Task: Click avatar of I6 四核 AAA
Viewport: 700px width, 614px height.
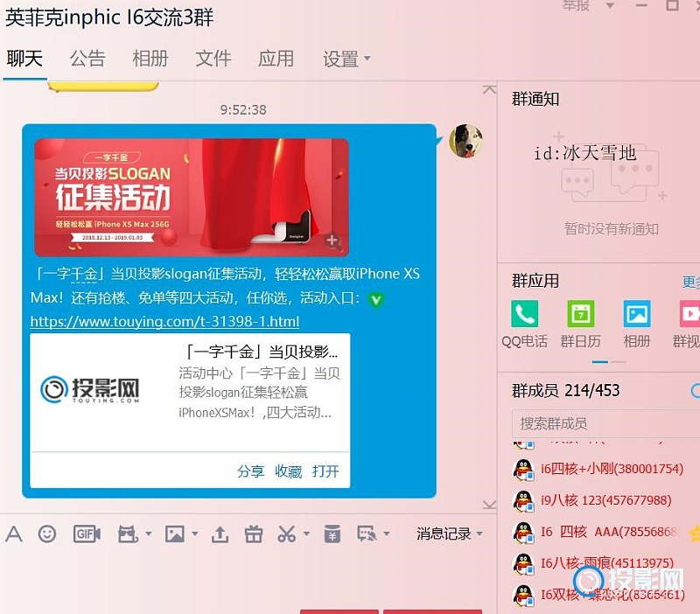Action: point(523,532)
